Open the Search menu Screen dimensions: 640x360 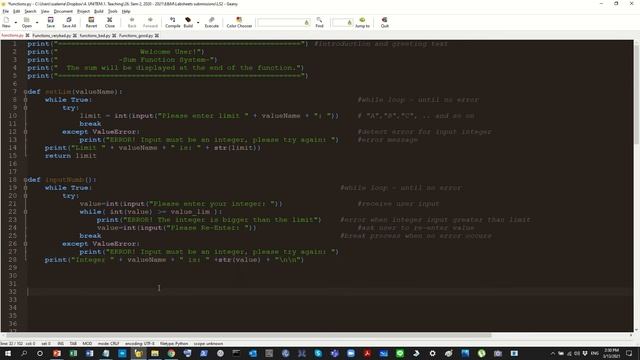pos(30,11)
